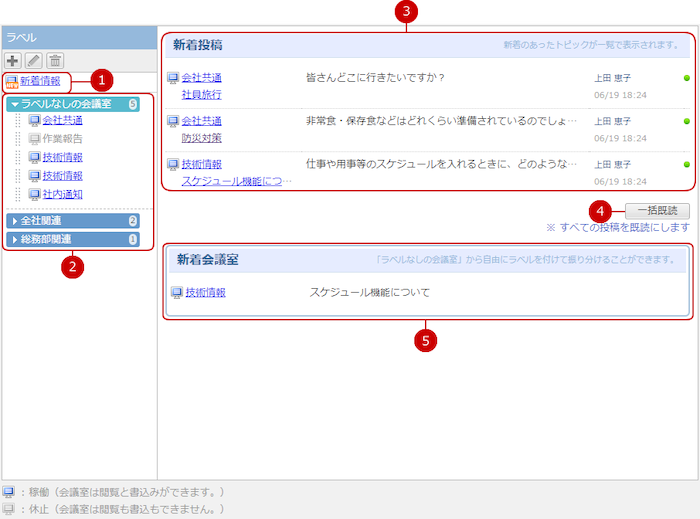700x519 pixels.
Task: Click monitor icon beside 技術情報 in 新着会議室
Action: coord(176,293)
